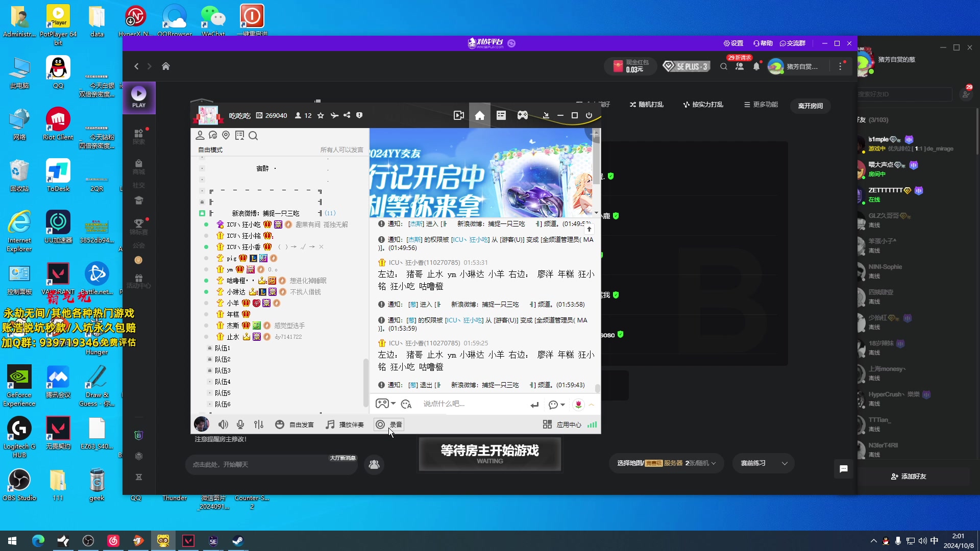Click the send enter arrow in YY chat
The width and height of the screenshot is (980, 551).
(534, 405)
